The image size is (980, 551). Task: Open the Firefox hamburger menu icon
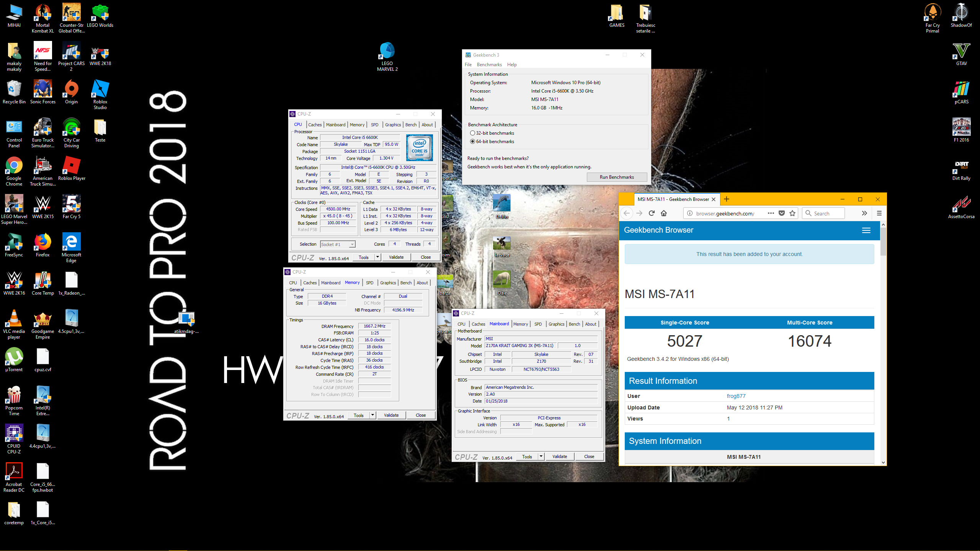point(879,214)
